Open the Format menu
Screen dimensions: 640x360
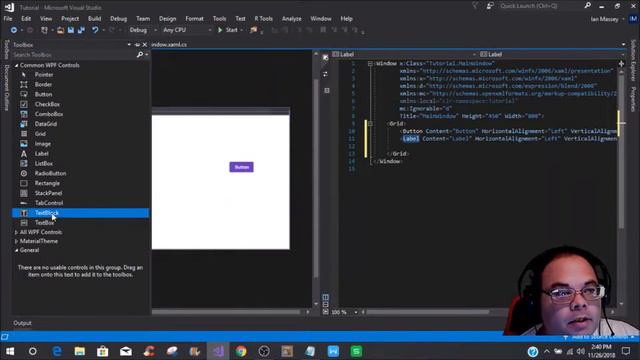[x=194, y=19]
